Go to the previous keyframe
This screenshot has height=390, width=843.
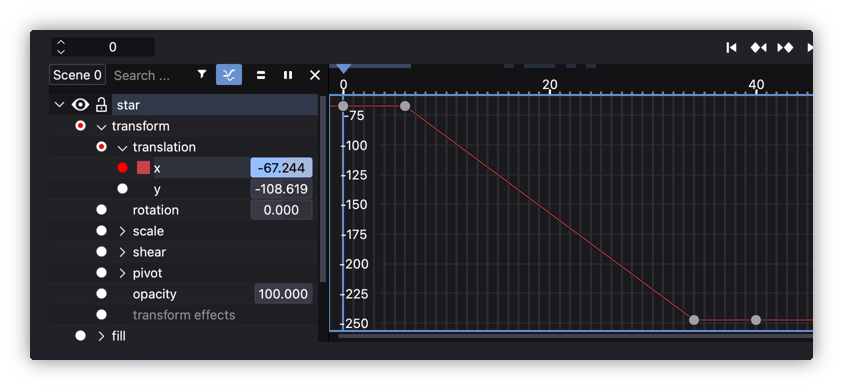coord(759,47)
